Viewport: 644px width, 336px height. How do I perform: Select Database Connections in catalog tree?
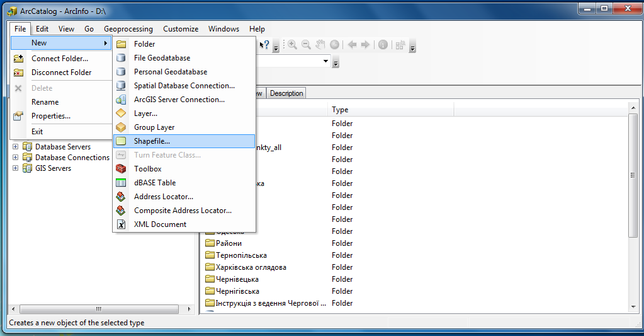click(x=72, y=158)
